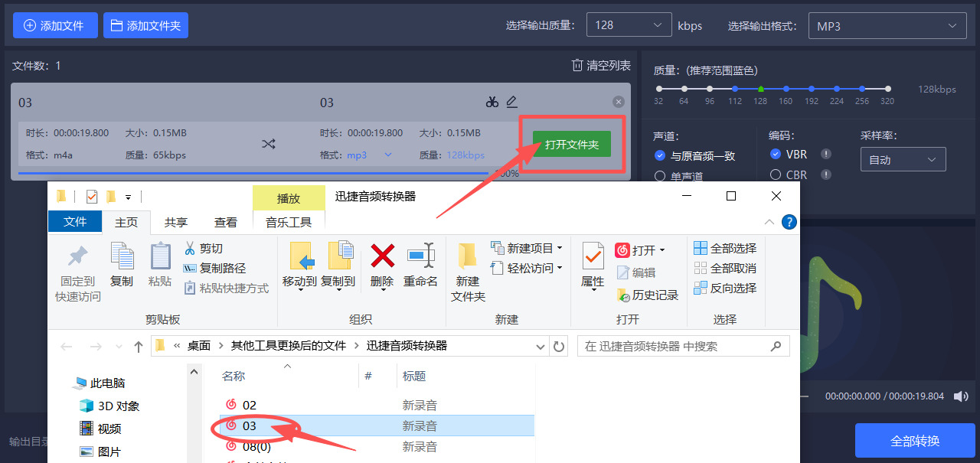Screen dimensions: 980x463
Task: Switch to the Home tab in Explorer
Action: [x=126, y=222]
